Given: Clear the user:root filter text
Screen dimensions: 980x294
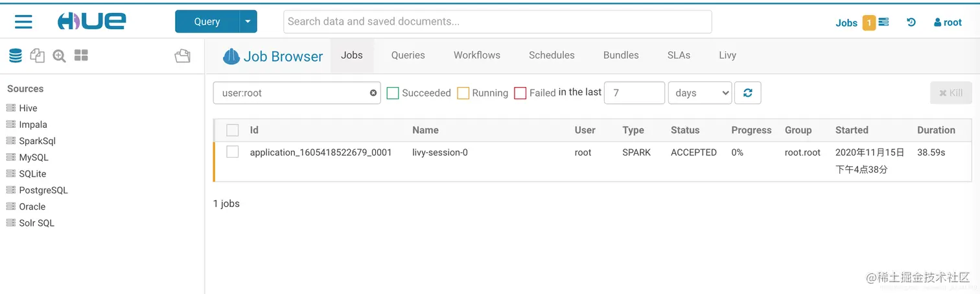Looking at the screenshot, I should (373, 93).
